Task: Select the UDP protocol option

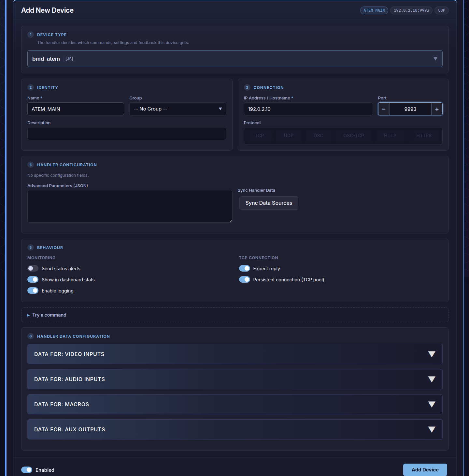Action: [289, 136]
